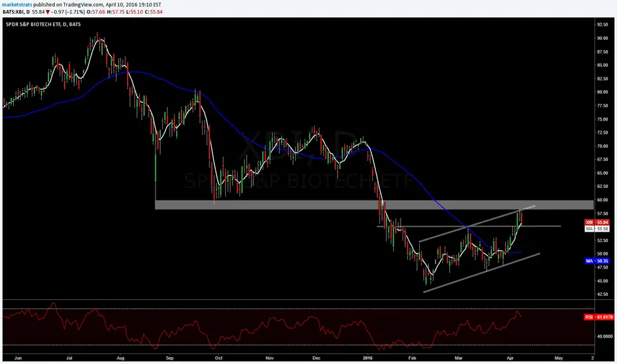
Task: Click the 75.00 price axis label
Action: [x=602, y=119]
